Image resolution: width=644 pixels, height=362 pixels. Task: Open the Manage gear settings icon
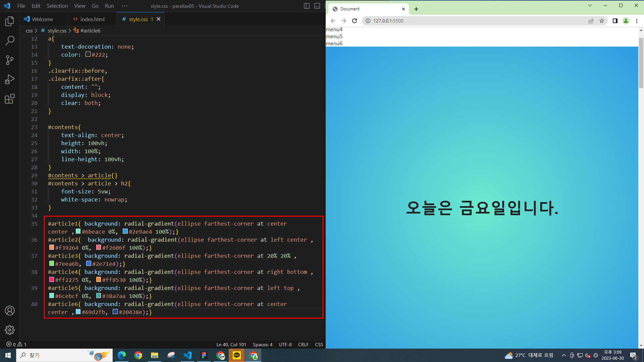[10, 330]
